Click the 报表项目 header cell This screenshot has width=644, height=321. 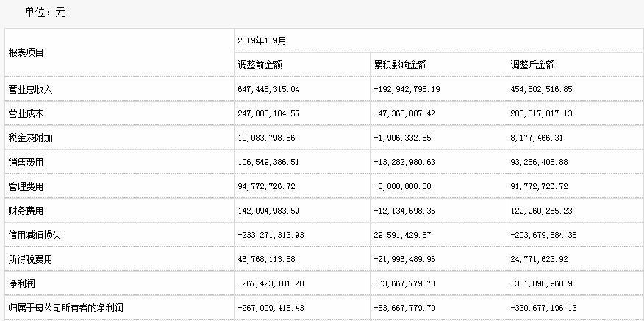pyautogui.click(x=26, y=52)
